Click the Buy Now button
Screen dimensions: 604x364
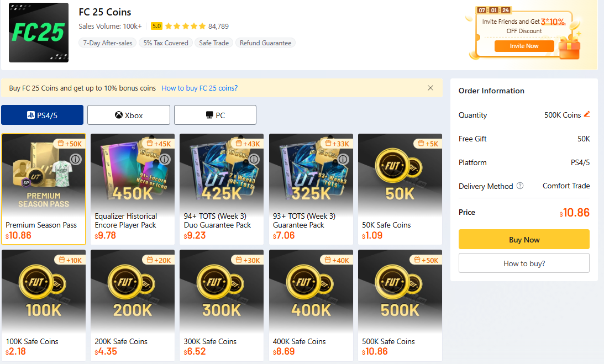(524, 239)
